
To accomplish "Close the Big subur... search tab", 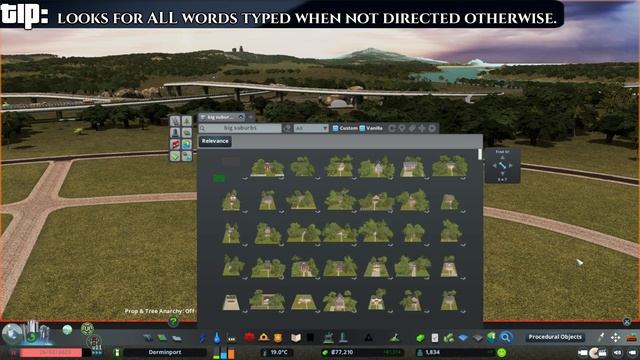I will click(241, 118).
